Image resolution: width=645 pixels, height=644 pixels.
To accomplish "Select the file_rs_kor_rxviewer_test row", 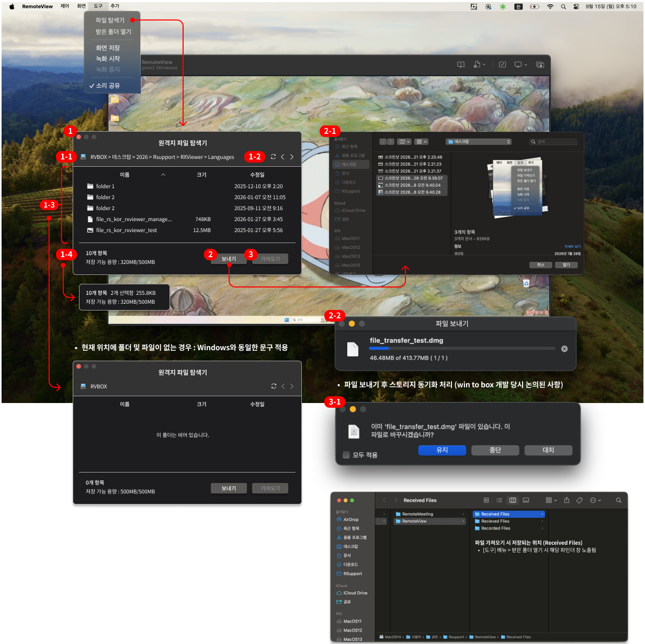I will [187, 230].
